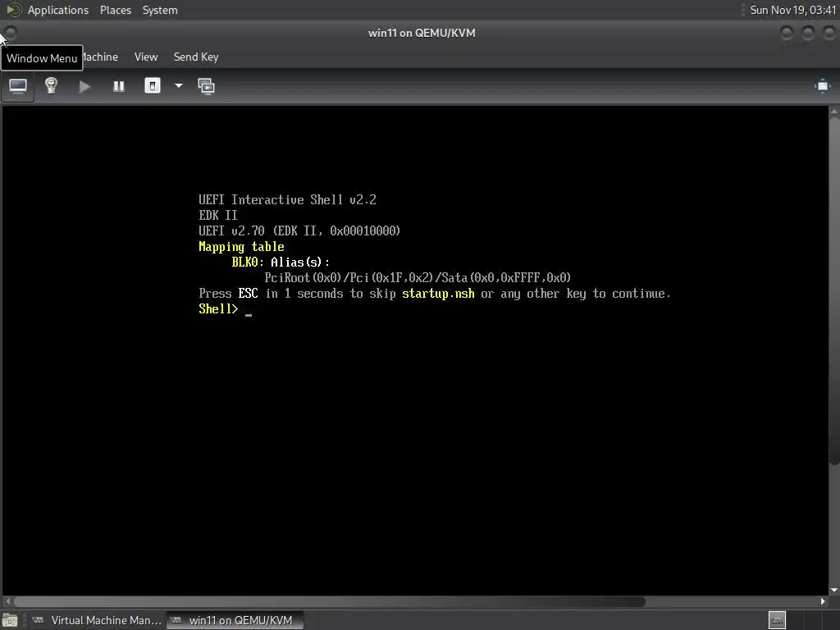Select win11 on QEMU/KVM taskbar button
This screenshot has height=630, width=840.
pyautogui.click(x=235, y=620)
